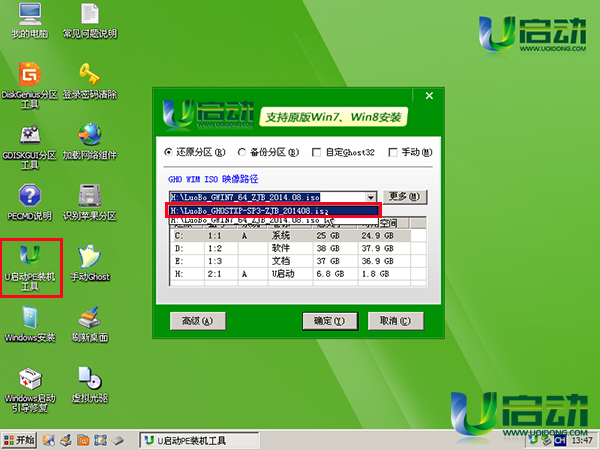Screen dimensions: 600x450
Task: Select 备份分区 radio button
Action: [243, 153]
